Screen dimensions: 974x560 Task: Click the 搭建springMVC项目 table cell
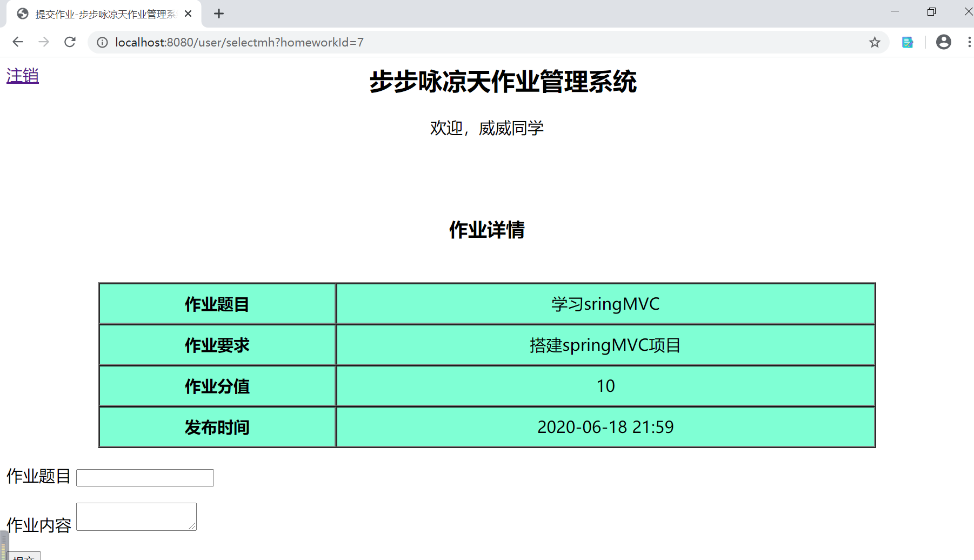pos(605,345)
